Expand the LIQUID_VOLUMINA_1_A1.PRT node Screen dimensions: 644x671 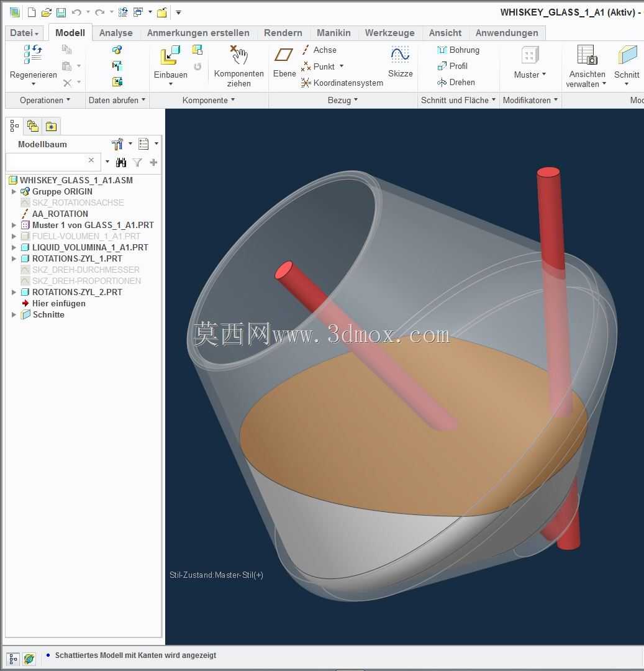14,247
